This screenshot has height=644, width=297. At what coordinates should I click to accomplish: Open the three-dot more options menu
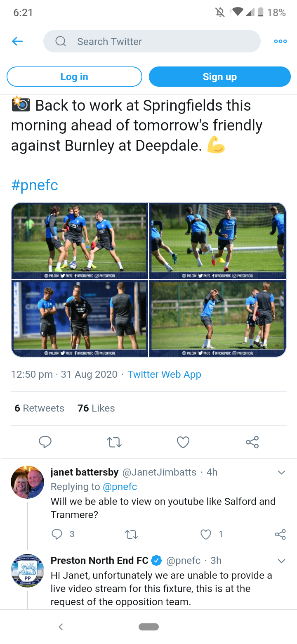coord(280,41)
